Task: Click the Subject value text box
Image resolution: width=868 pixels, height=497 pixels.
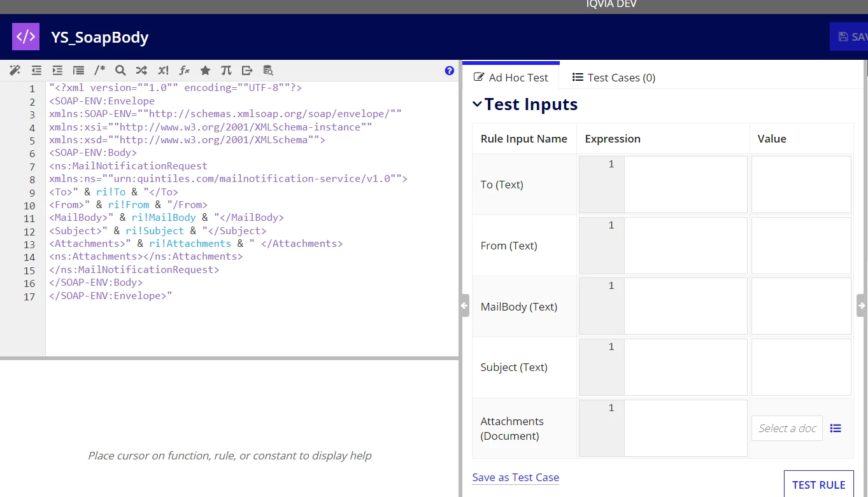Action: [801, 367]
